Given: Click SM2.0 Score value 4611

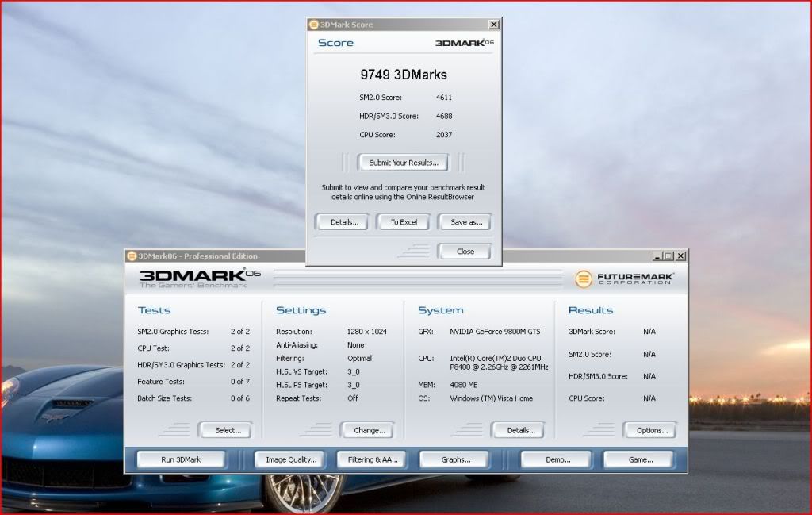Looking at the screenshot, I should pyautogui.click(x=444, y=98).
